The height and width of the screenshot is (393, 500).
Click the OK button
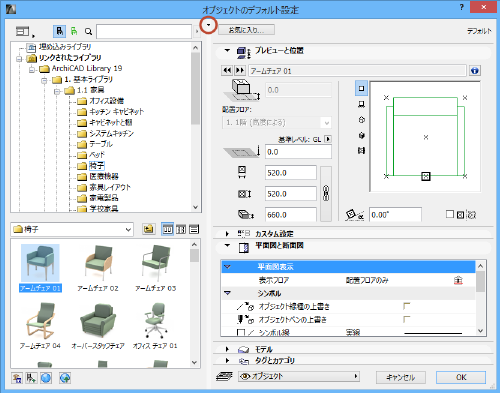[461, 377]
